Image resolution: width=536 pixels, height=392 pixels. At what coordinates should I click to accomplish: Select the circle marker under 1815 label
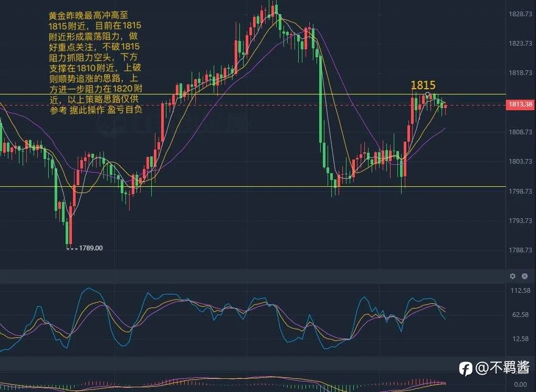pos(427,94)
